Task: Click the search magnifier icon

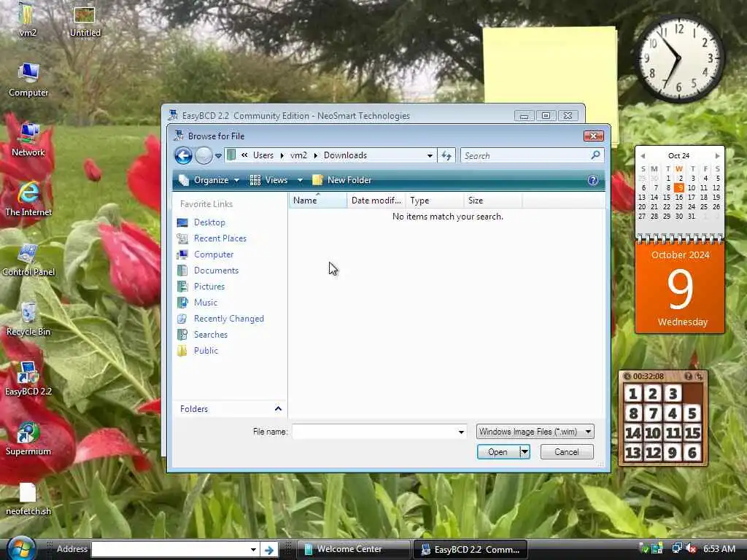Action: (x=595, y=155)
